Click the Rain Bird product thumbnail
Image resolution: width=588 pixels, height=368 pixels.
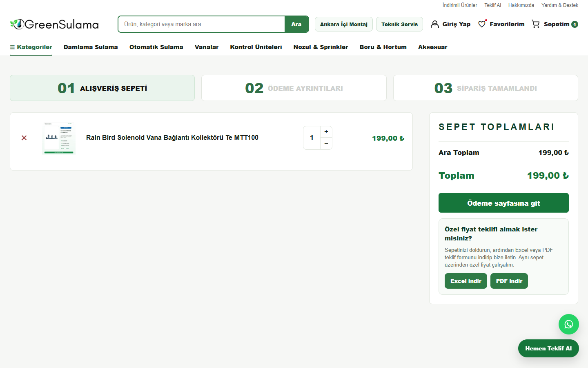59,138
